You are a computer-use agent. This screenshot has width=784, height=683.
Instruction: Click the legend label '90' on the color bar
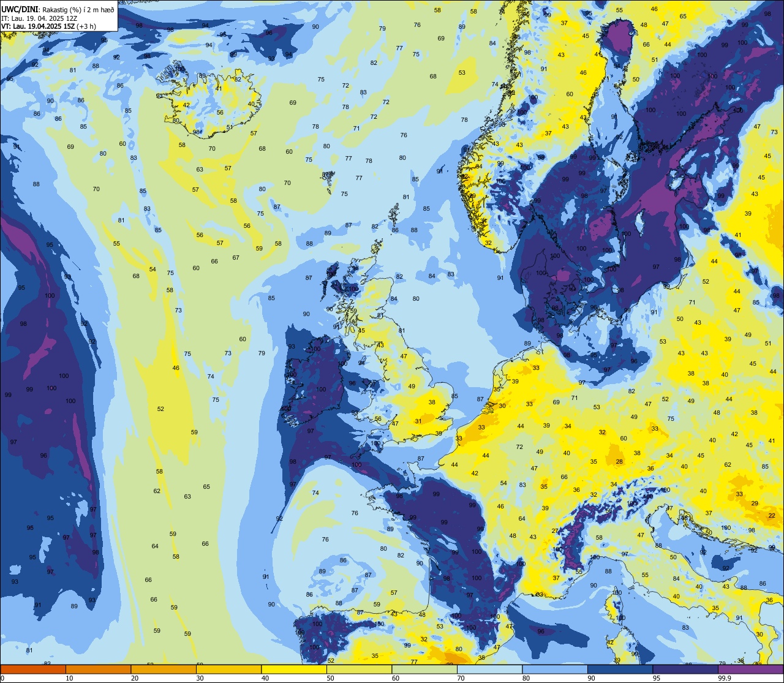[x=591, y=678]
